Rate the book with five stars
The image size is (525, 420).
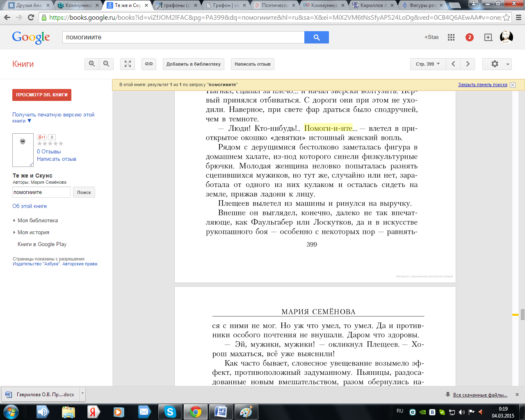(x=61, y=144)
